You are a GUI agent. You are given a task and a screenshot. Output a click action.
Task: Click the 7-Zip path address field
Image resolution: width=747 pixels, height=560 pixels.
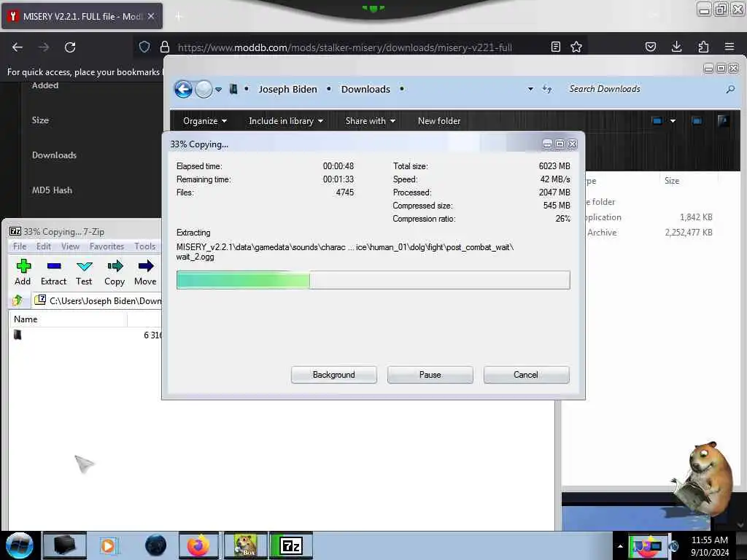click(98, 300)
